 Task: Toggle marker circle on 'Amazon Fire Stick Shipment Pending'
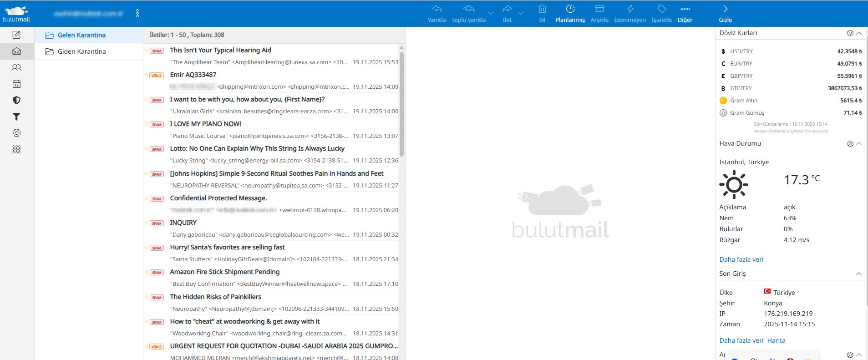click(147, 272)
